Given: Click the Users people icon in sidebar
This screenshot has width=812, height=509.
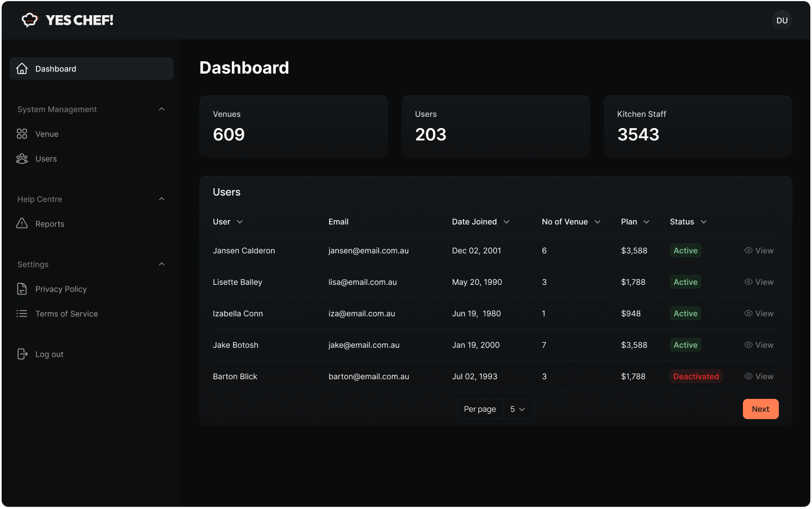Looking at the screenshot, I should point(22,158).
